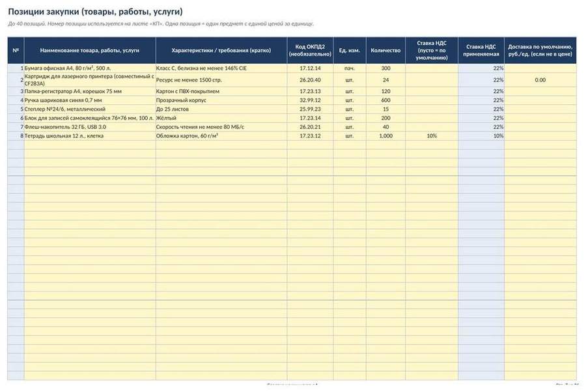Select 'Блок для записей самоклеящийся' cell

[x=90, y=118]
